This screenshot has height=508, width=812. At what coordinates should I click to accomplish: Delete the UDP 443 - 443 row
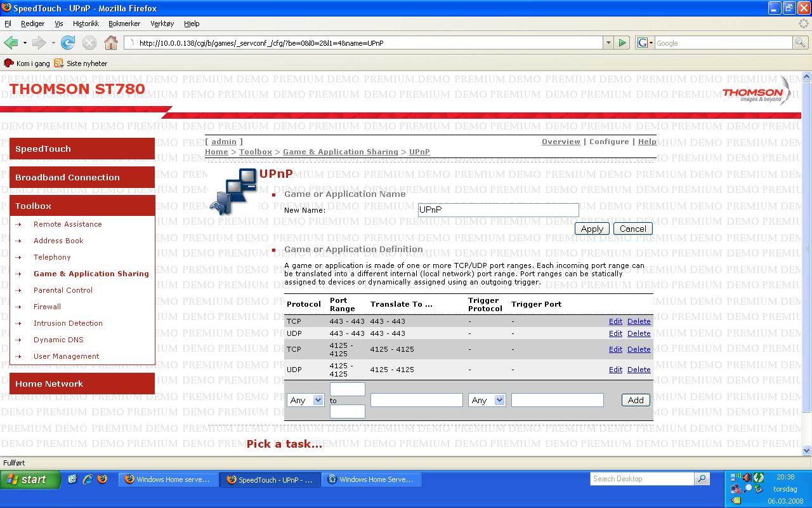[639, 333]
